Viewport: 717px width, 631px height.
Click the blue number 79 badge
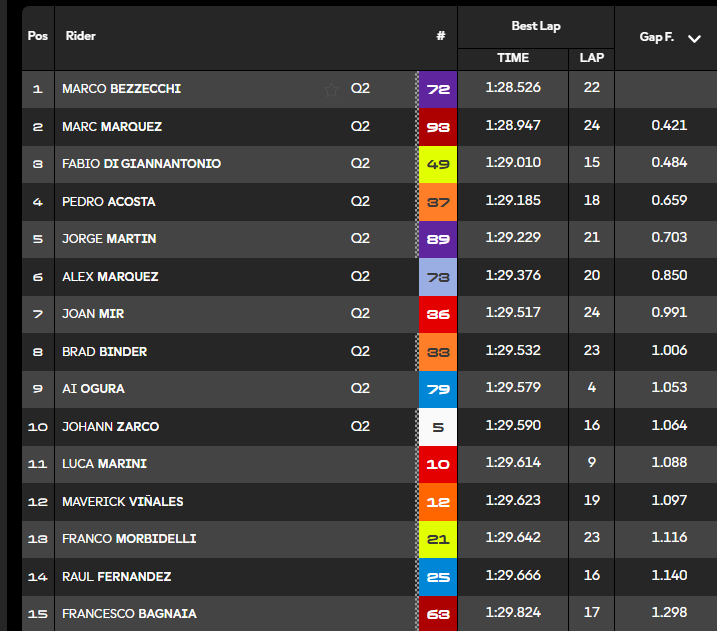tap(438, 389)
